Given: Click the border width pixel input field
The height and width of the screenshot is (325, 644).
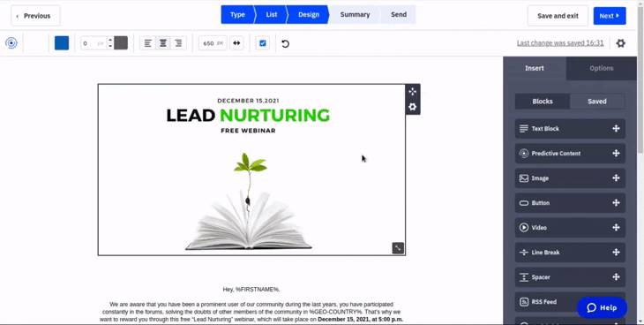Looking at the screenshot, I should click(94, 43).
